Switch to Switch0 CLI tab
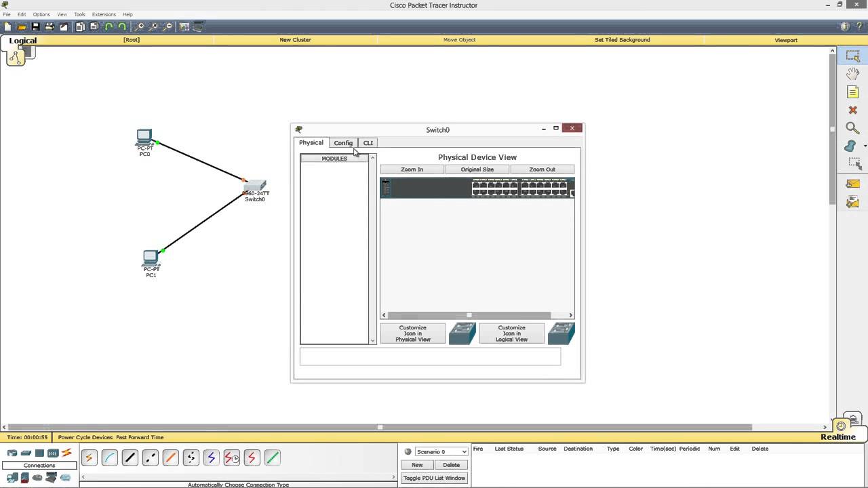The width and height of the screenshot is (868, 488). click(x=368, y=143)
